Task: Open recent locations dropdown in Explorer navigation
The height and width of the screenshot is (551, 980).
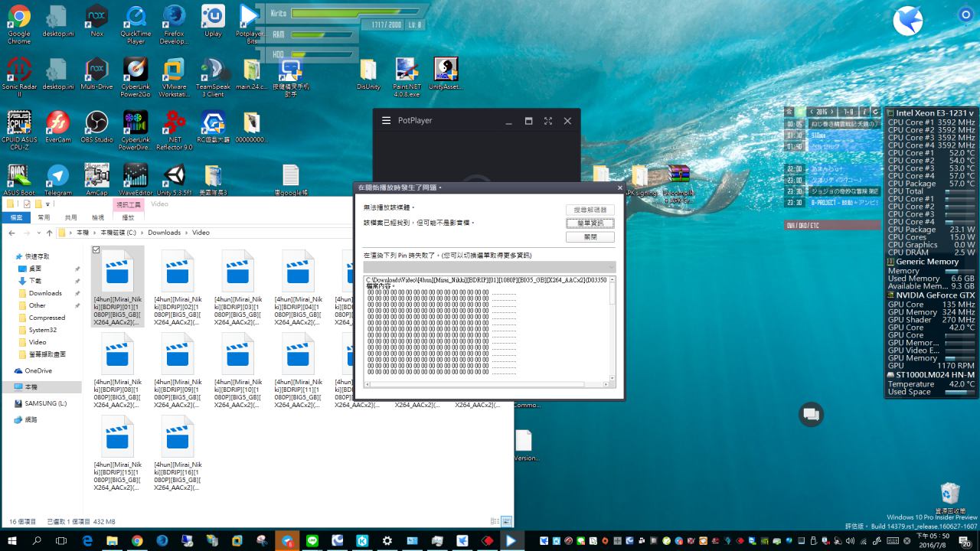Action: pos(38,233)
